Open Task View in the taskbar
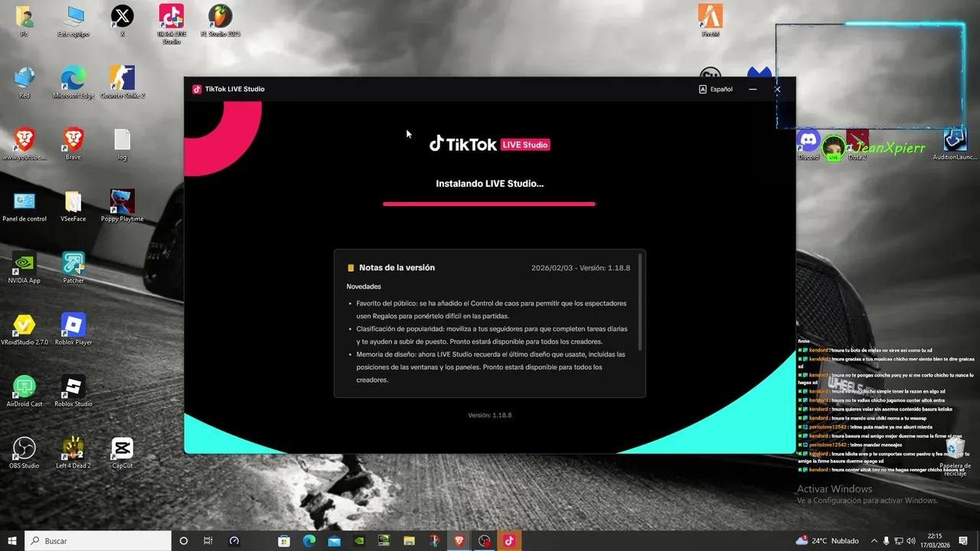Image resolution: width=980 pixels, height=551 pixels. tap(208, 540)
